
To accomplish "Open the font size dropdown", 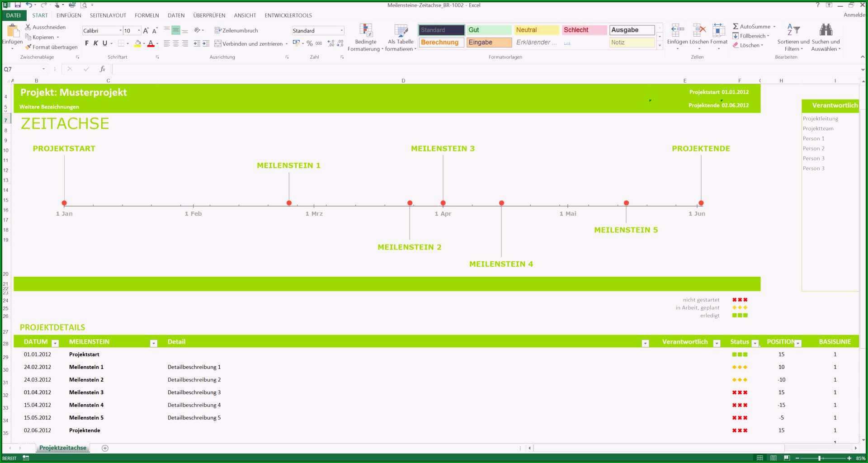I will tap(139, 30).
